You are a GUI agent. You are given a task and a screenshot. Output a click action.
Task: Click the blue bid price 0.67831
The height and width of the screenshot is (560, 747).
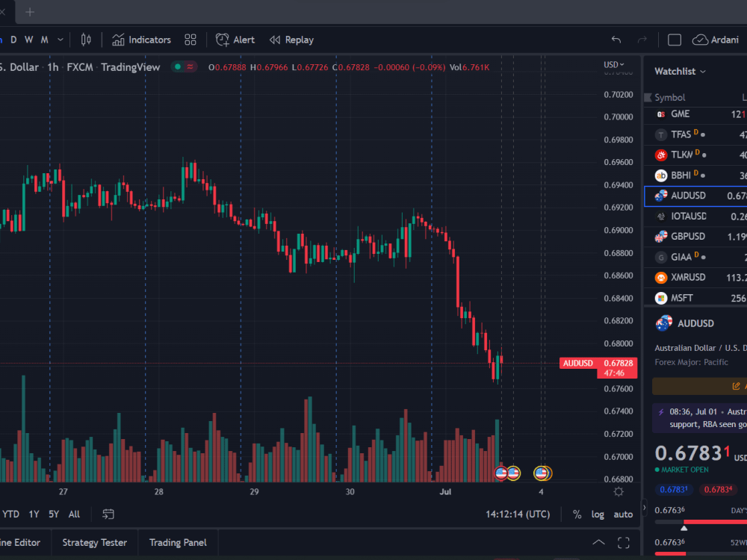(674, 489)
